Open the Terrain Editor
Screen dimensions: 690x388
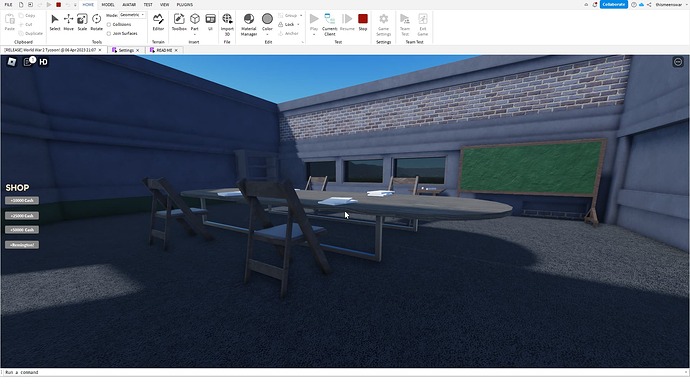(158, 22)
